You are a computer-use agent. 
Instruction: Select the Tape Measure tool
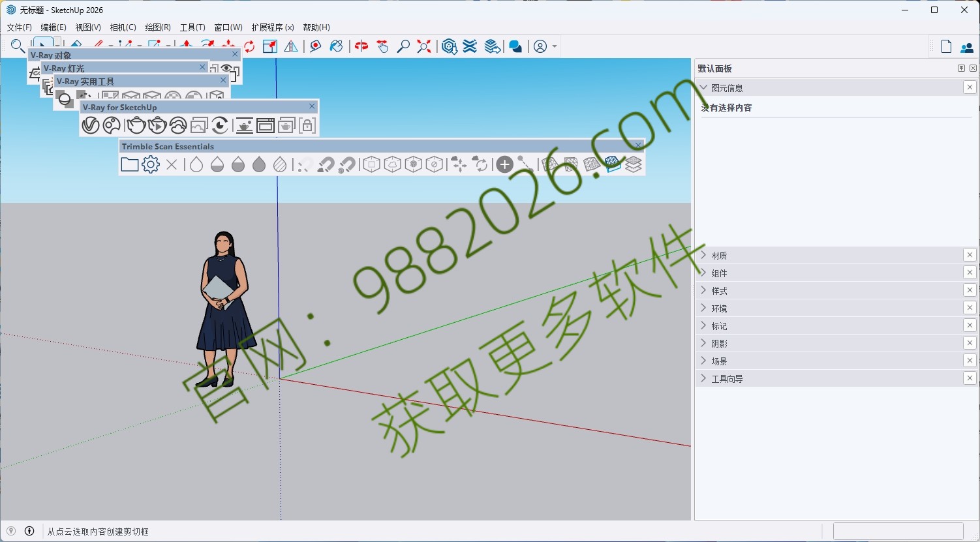pos(316,46)
